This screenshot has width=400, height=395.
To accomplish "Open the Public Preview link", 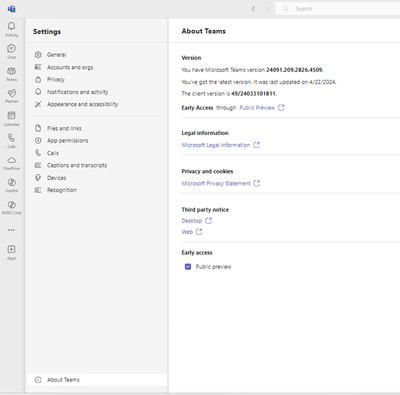I will 257,108.
